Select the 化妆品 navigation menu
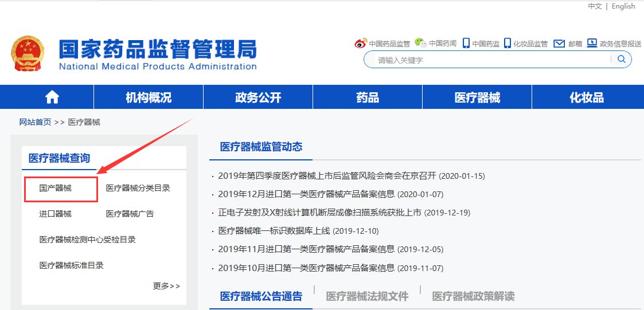 pyautogui.click(x=587, y=97)
